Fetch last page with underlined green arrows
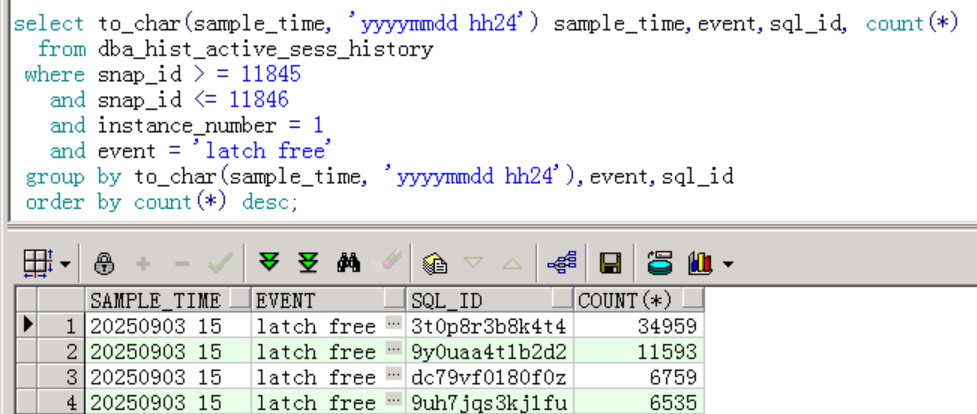Screen dimensions: 977x414 [308, 262]
